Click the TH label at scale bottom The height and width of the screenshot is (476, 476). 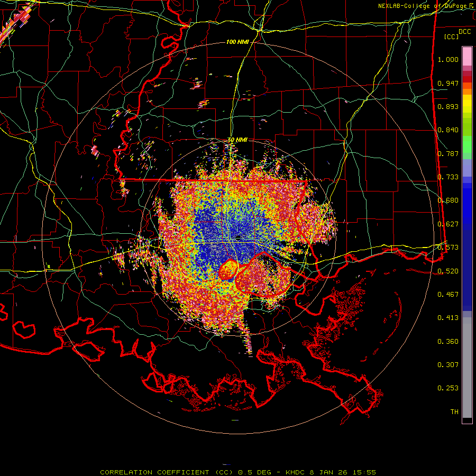point(454,412)
